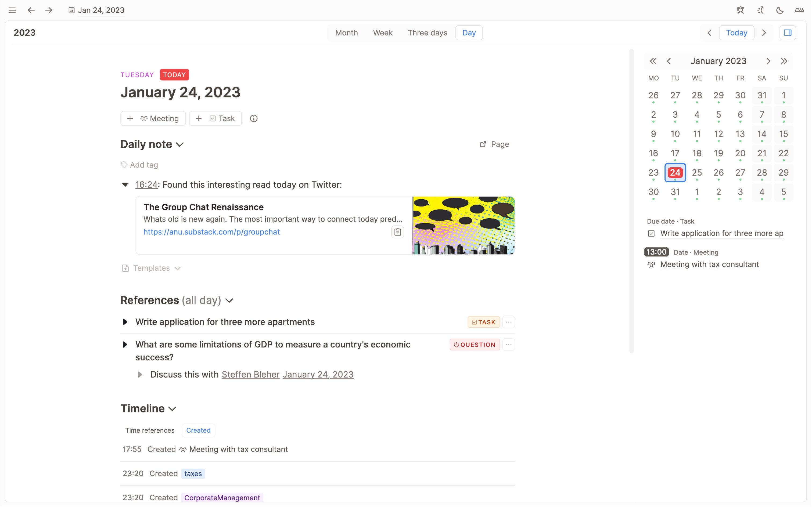Select January 25 in the mini calendar

(696, 172)
